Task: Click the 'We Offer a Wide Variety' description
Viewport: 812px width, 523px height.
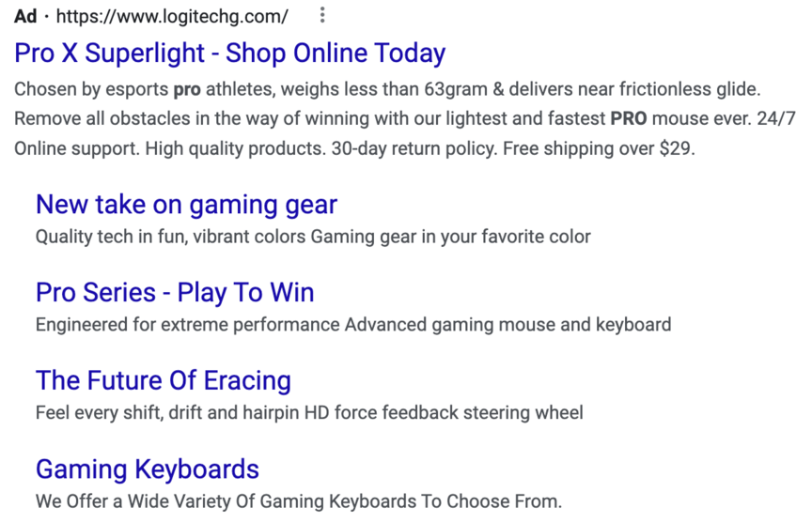Action: coord(132,501)
